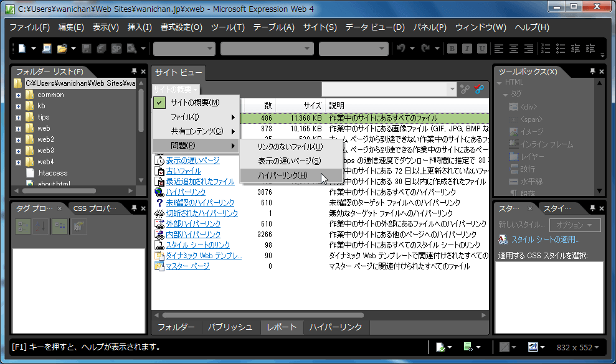This screenshot has height=364, width=616.
Task: Pin the Toolbox panel
Action: [592, 71]
